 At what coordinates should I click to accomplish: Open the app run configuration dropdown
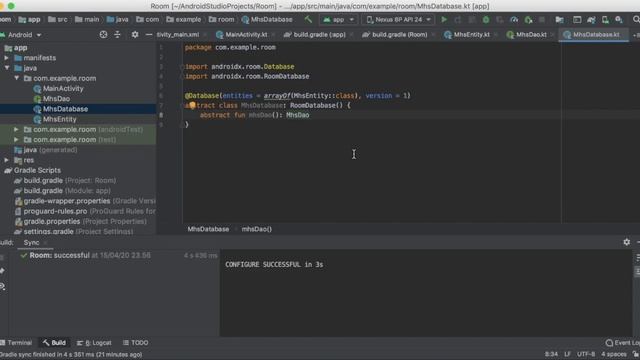tap(338, 19)
